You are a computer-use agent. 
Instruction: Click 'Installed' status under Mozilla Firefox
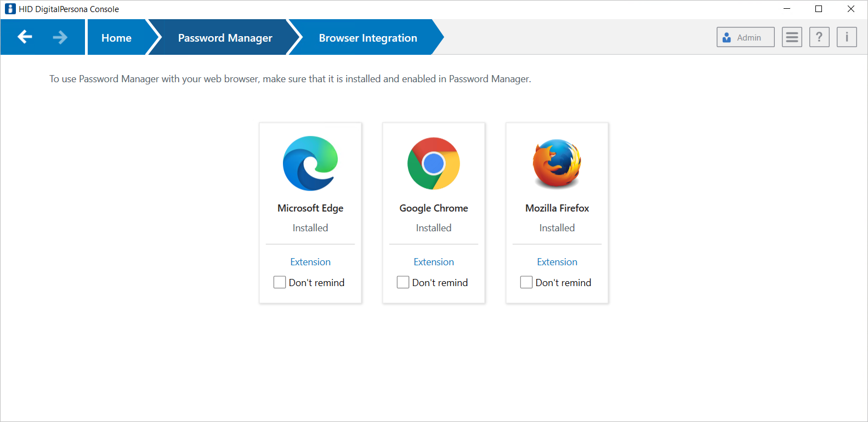tap(557, 228)
